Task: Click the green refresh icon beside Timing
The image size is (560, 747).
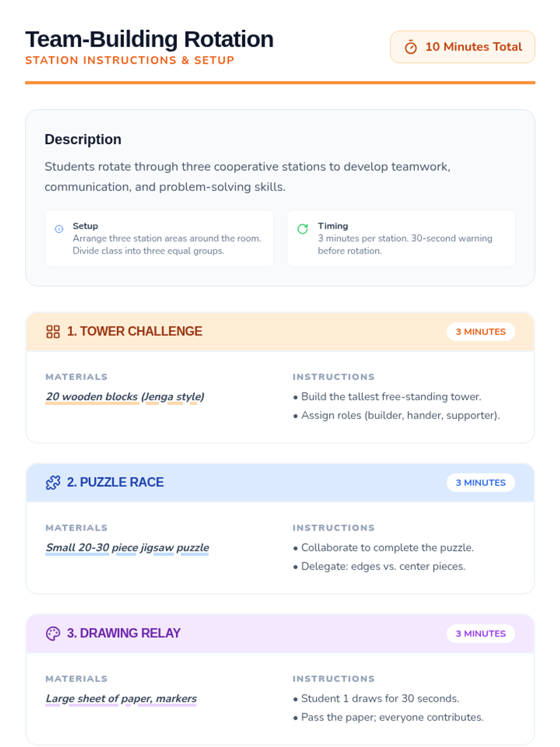Action: coord(303,229)
